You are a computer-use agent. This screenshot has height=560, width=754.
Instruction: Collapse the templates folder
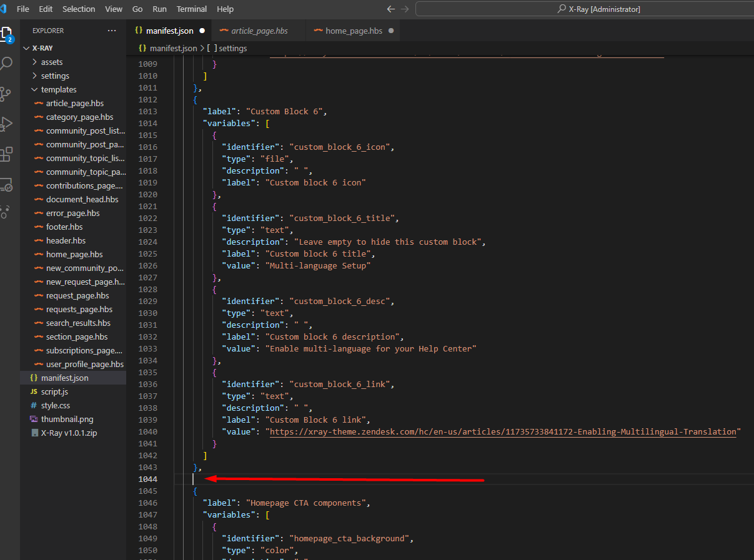coord(58,89)
